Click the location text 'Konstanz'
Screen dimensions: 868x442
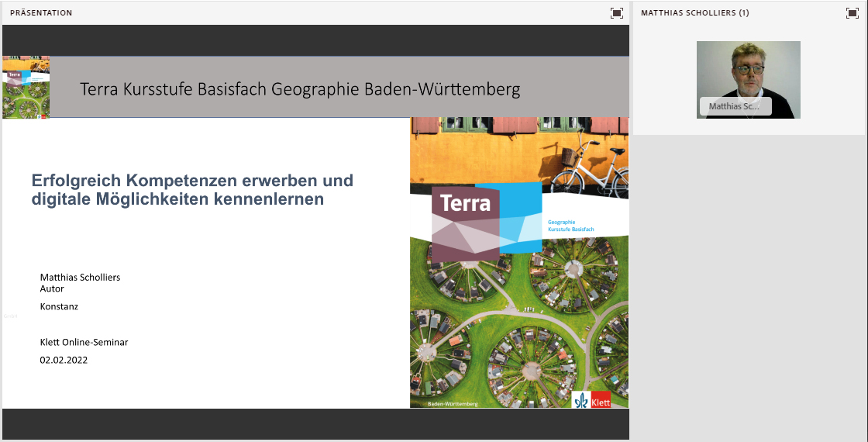[x=59, y=306]
